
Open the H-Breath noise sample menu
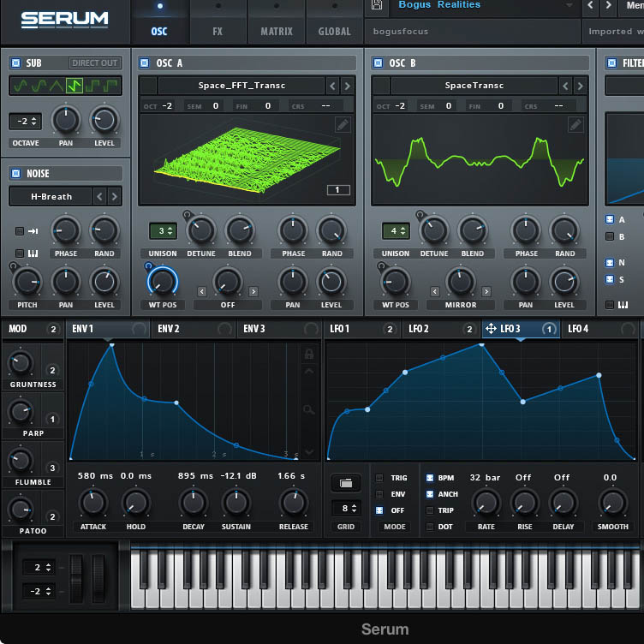click(51, 197)
